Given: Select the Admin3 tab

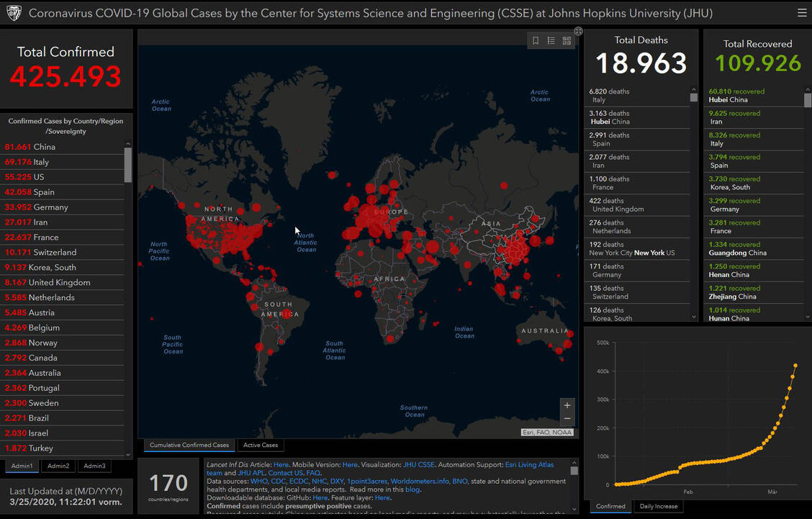Looking at the screenshot, I should click(94, 466).
